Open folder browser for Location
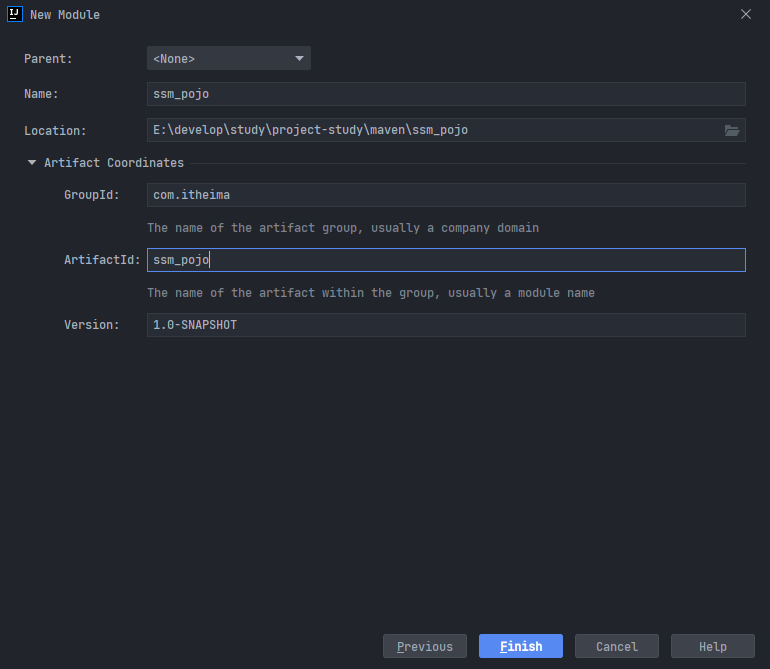Image resolution: width=770 pixels, height=669 pixels. 732,130
